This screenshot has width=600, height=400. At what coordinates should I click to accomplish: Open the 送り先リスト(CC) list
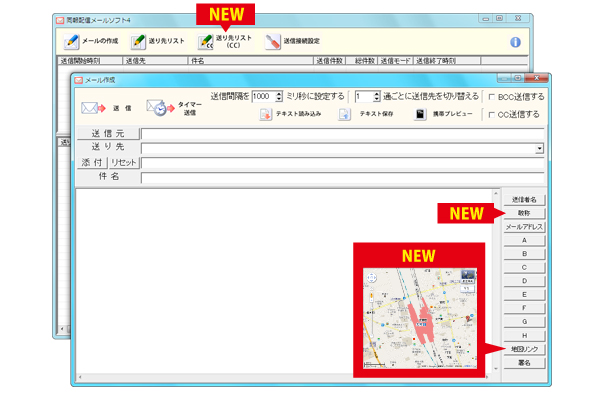pos(207,42)
